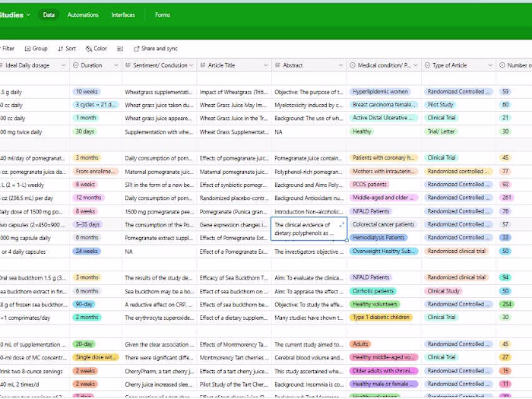Expand the selected Abstract cell with expand icon
Viewport: 532px width, 399px height.
[x=342, y=225]
